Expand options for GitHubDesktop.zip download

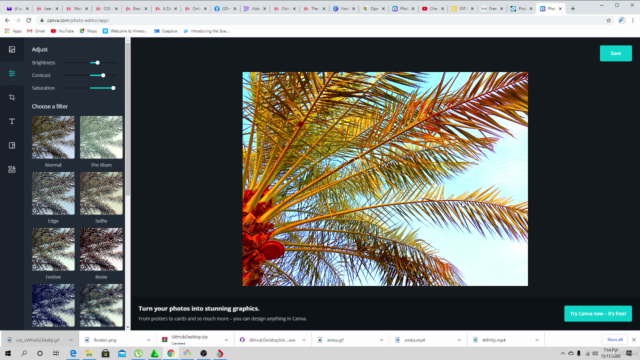[226, 340]
